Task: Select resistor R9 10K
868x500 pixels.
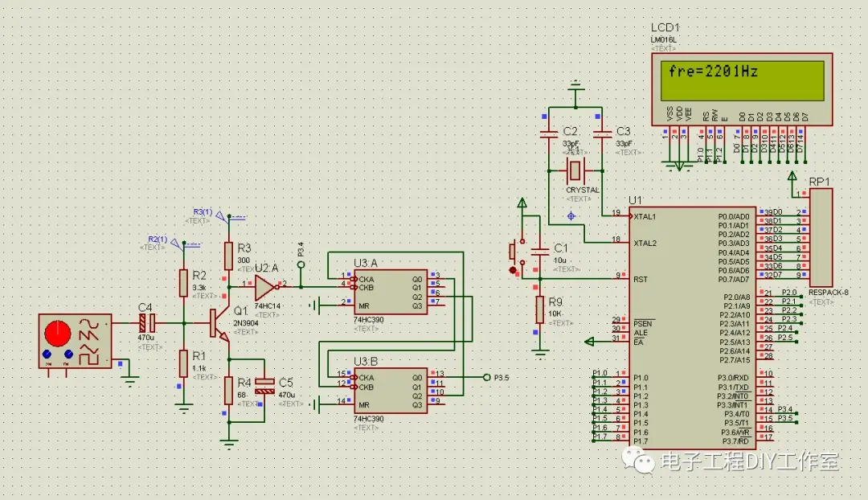Action: click(540, 309)
